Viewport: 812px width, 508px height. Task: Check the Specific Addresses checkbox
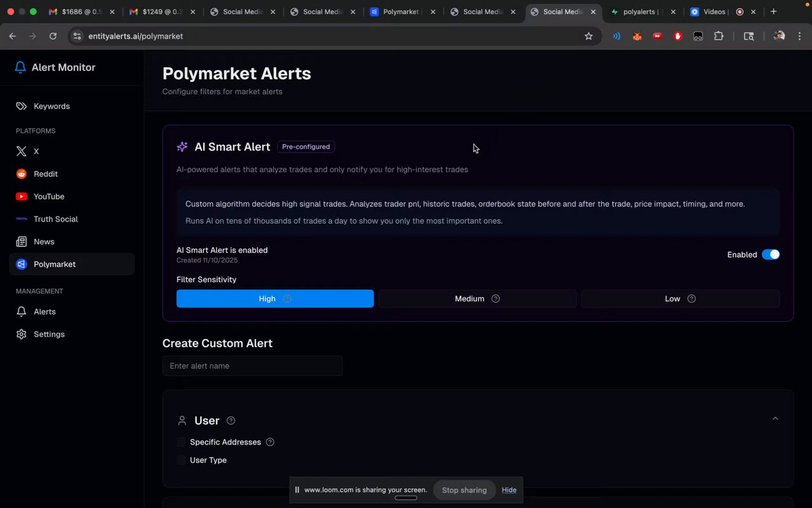(x=181, y=442)
